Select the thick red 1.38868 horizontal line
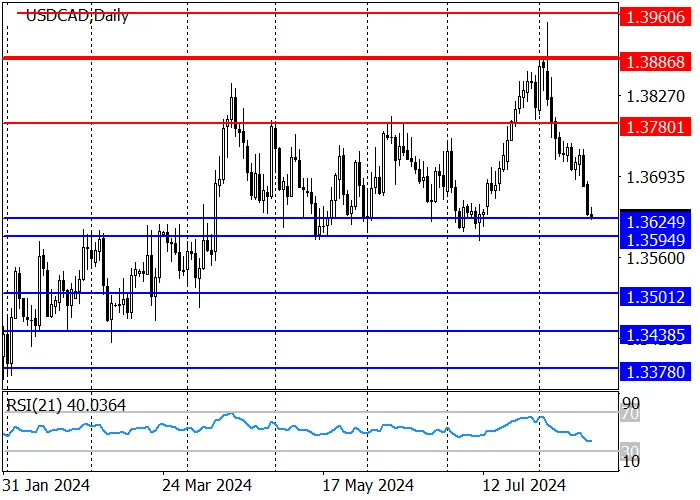The width and height of the screenshot is (700, 500). click(x=311, y=58)
